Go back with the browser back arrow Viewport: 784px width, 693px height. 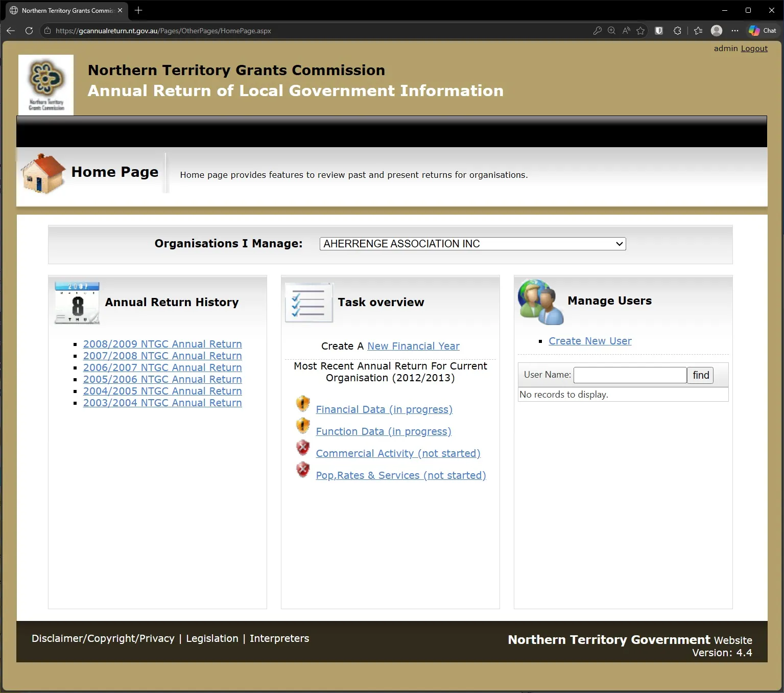tap(11, 31)
